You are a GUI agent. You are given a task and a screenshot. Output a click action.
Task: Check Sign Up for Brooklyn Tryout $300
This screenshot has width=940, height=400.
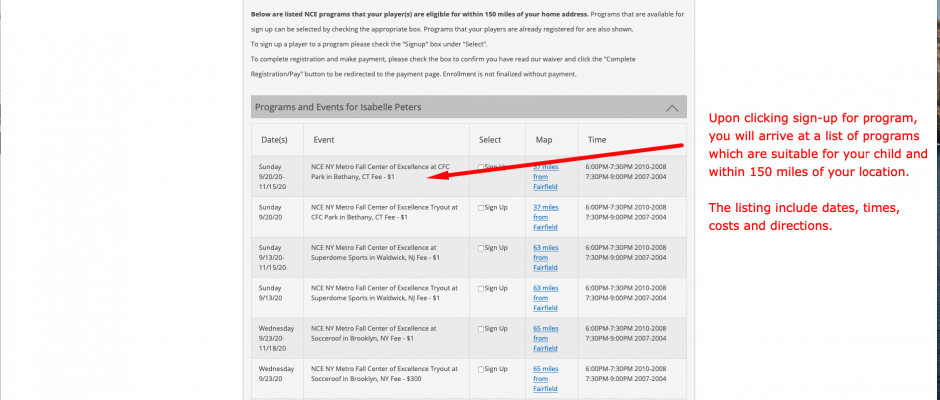coord(481,369)
